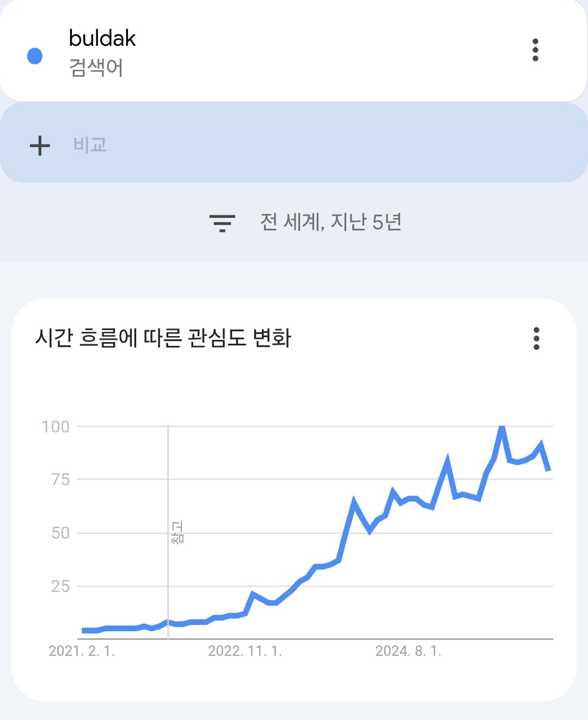Tap the 25 value on y-axis
588x720 pixels.
[60, 586]
